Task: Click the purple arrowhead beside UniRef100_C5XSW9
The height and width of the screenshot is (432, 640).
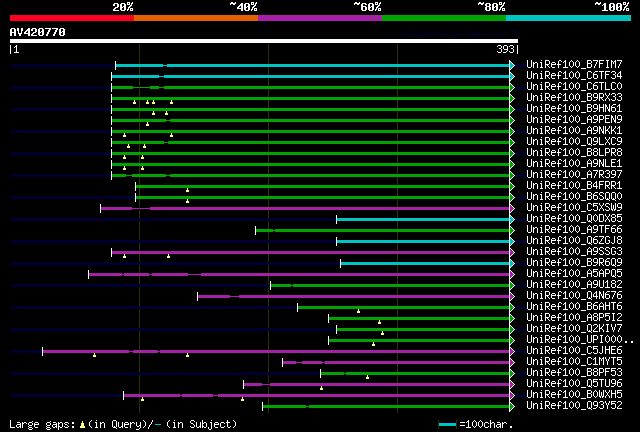Action: [512, 208]
